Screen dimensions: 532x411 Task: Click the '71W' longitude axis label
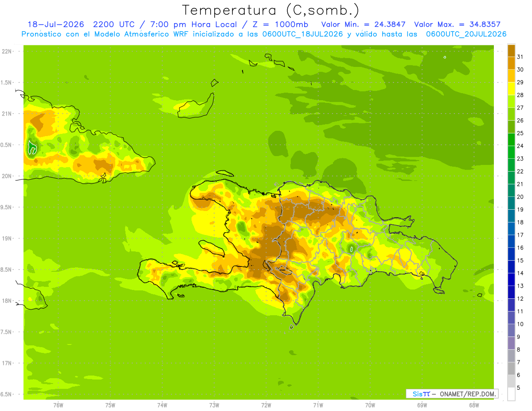coord(318,405)
